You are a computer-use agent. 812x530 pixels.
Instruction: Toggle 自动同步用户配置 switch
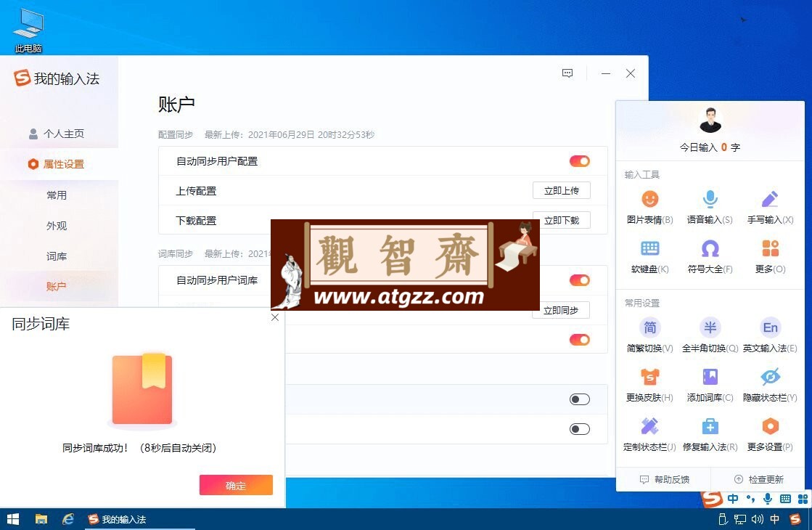click(x=580, y=161)
